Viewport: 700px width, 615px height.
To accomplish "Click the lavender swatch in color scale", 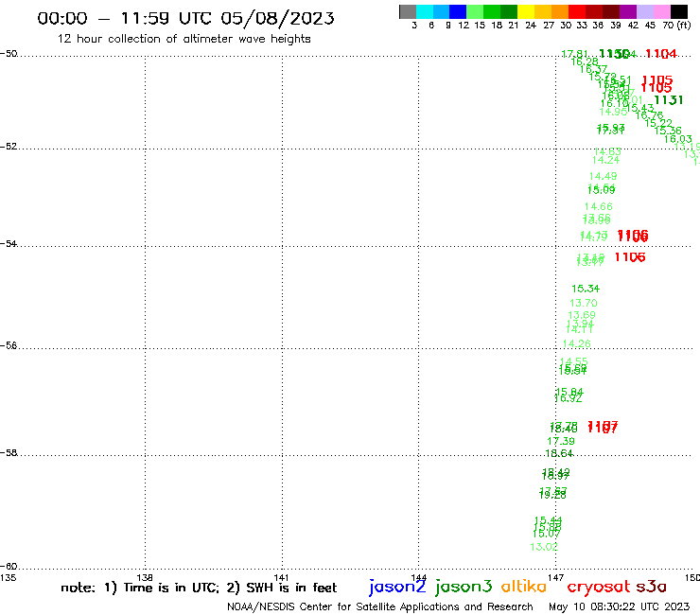I will pyautogui.click(x=644, y=11).
